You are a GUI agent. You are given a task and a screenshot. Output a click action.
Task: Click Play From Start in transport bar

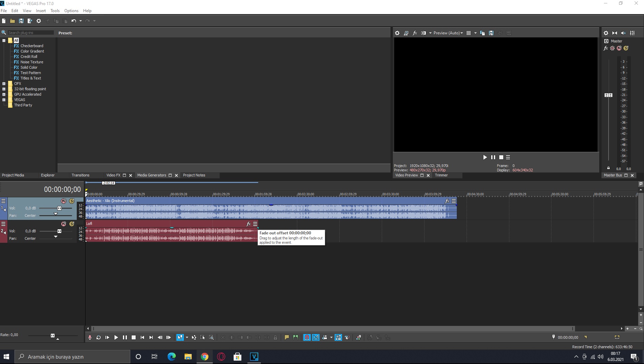click(107, 337)
